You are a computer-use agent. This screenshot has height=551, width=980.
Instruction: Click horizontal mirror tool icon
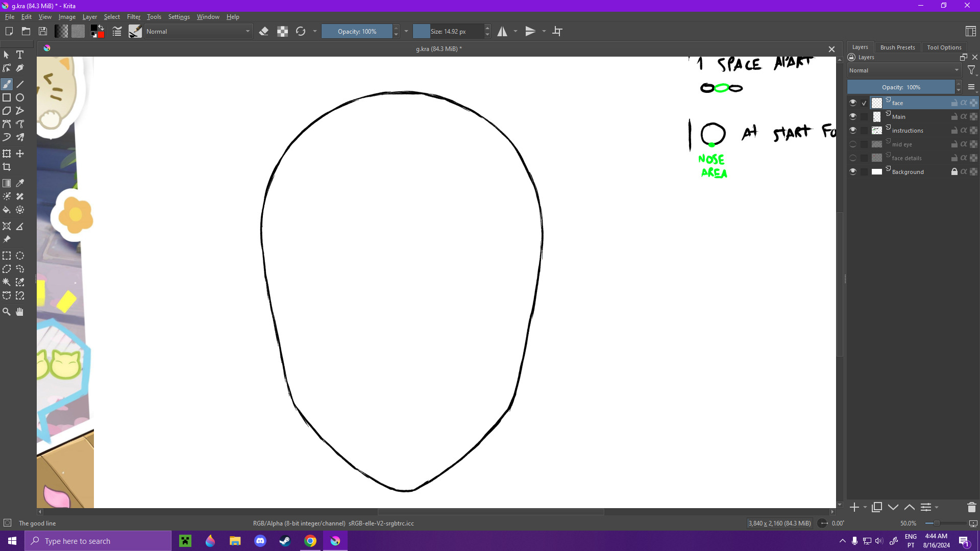(x=502, y=32)
